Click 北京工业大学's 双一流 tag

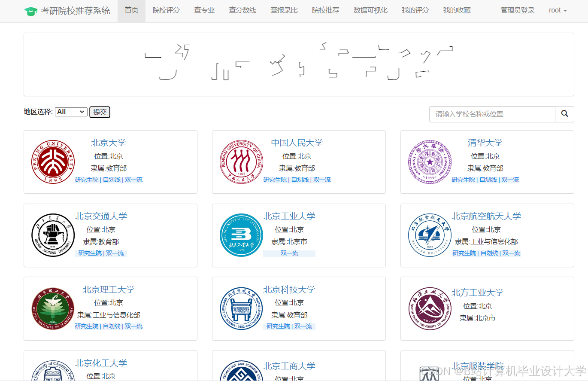coord(289,253)
